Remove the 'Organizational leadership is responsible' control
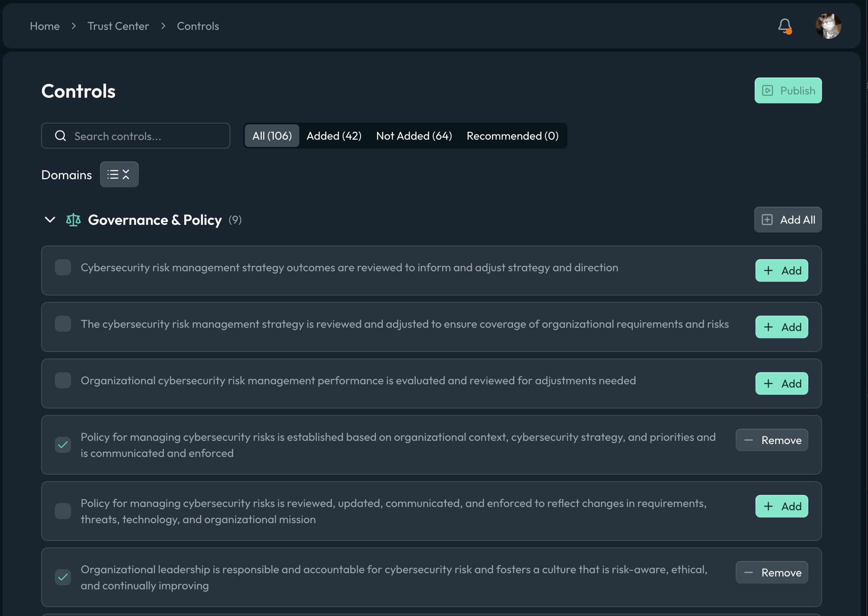 (x=772, y=572)
